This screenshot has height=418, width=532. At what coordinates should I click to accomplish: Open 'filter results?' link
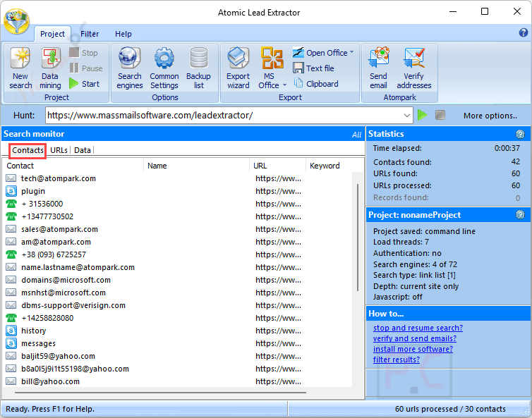[x=397, y=359]
